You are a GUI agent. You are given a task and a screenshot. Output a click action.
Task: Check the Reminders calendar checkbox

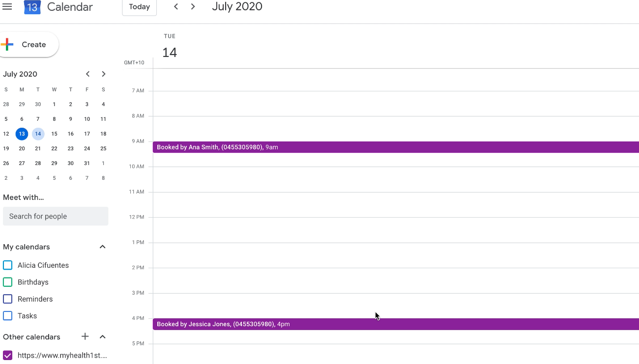tap(8, 299)
